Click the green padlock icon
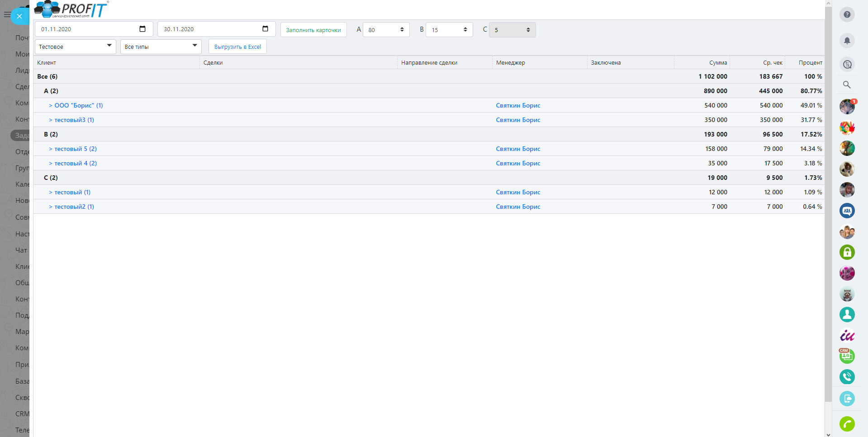The width and height of the screenshot is (868, 437). click(x=847, y=252)
